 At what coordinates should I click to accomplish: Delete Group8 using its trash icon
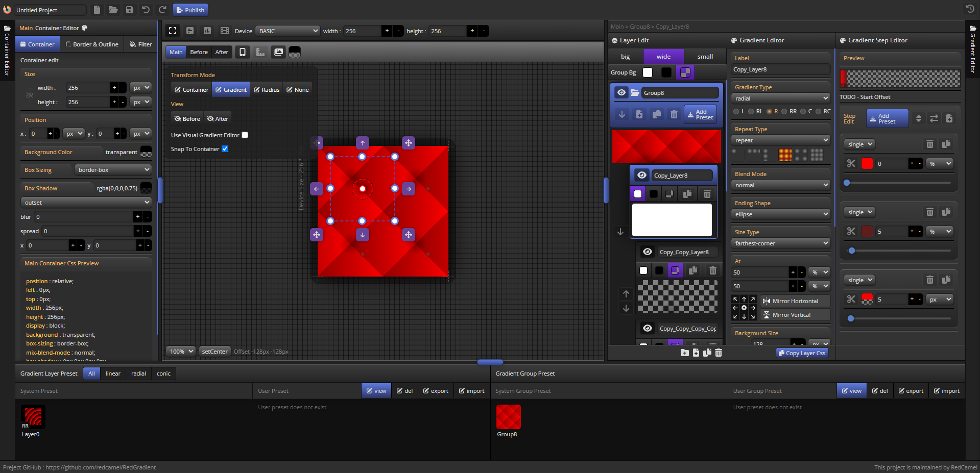(674, 114)
